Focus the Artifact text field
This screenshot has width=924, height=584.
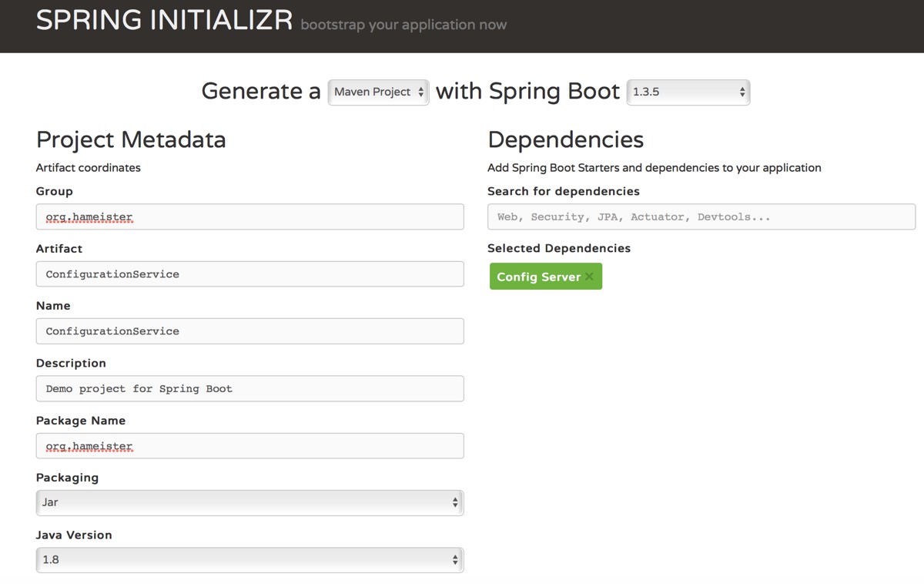point(249,274)
